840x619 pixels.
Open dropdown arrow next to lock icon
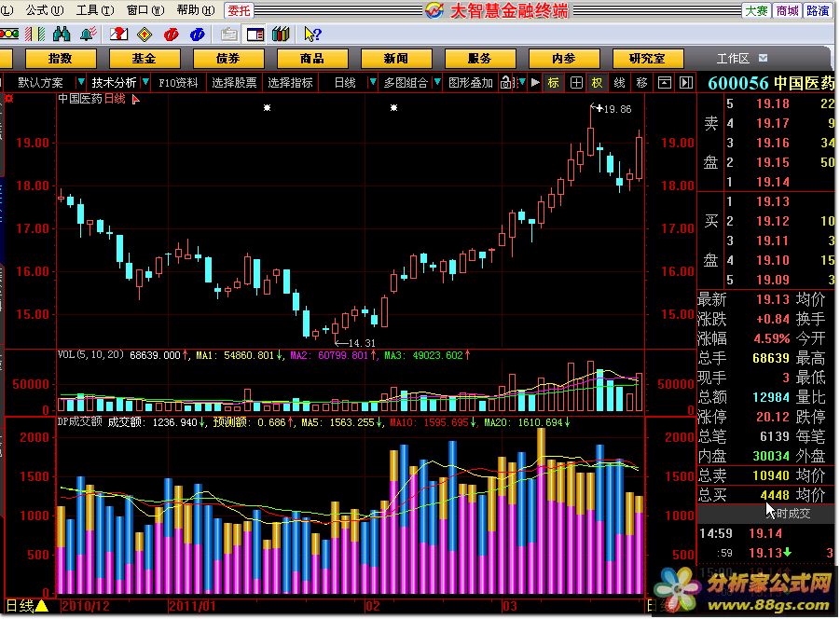(x=522, y=82)
